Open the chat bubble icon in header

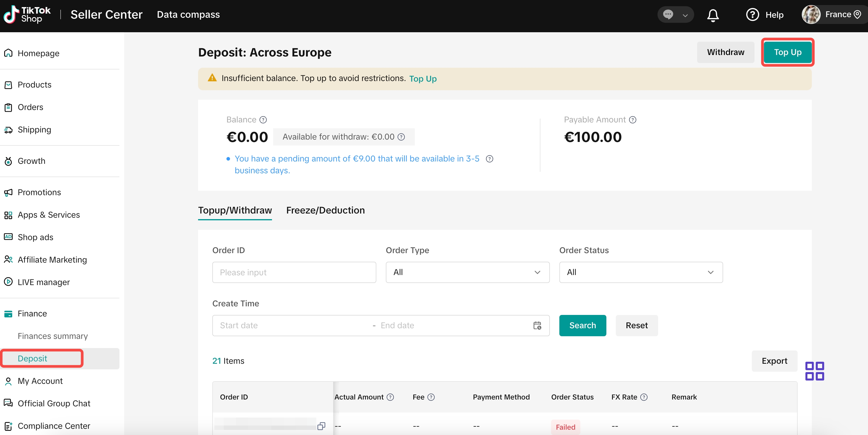point(668,14)
